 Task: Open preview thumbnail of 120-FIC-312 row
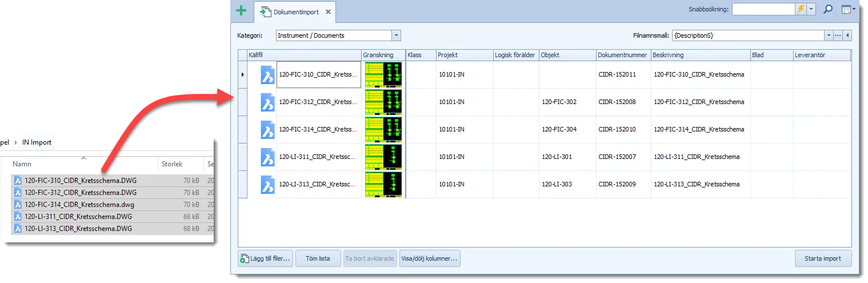[383, 102]
